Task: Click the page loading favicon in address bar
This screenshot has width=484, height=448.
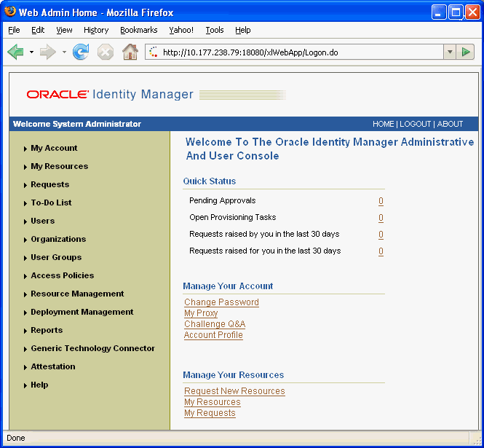Action: [153, 52]
